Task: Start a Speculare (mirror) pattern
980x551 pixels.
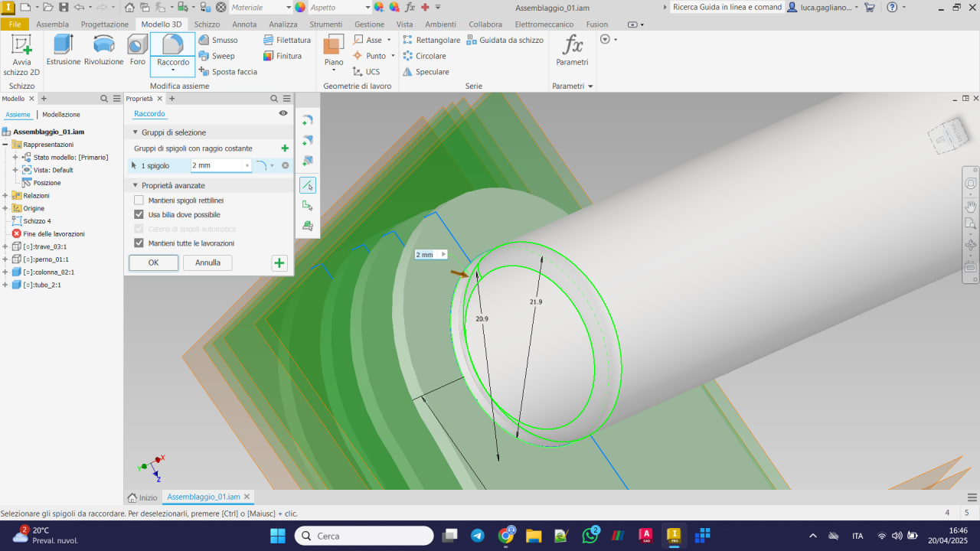Action: click(431, 71)
